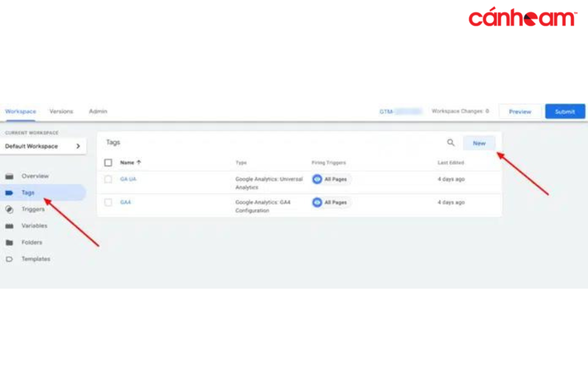Click 'Google Analytics: Universal Analytics' type text
The height and width of the screenshot is (392, 588).
click(x=269, y=183)
